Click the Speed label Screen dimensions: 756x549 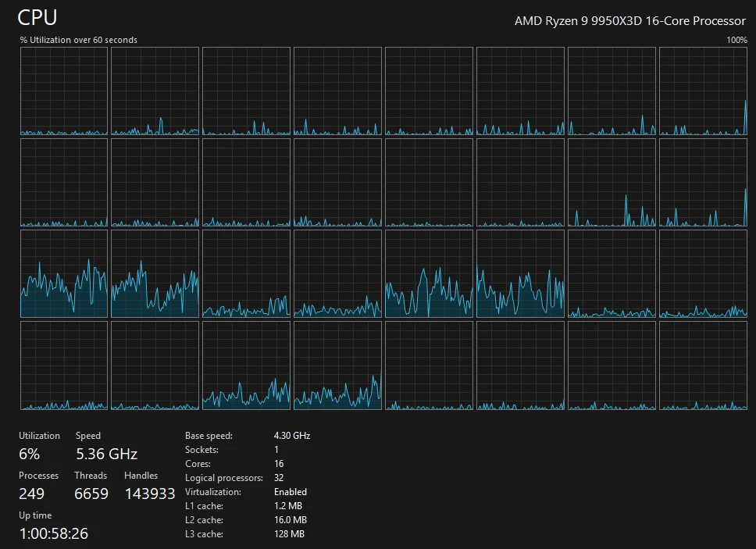(88, 436)
